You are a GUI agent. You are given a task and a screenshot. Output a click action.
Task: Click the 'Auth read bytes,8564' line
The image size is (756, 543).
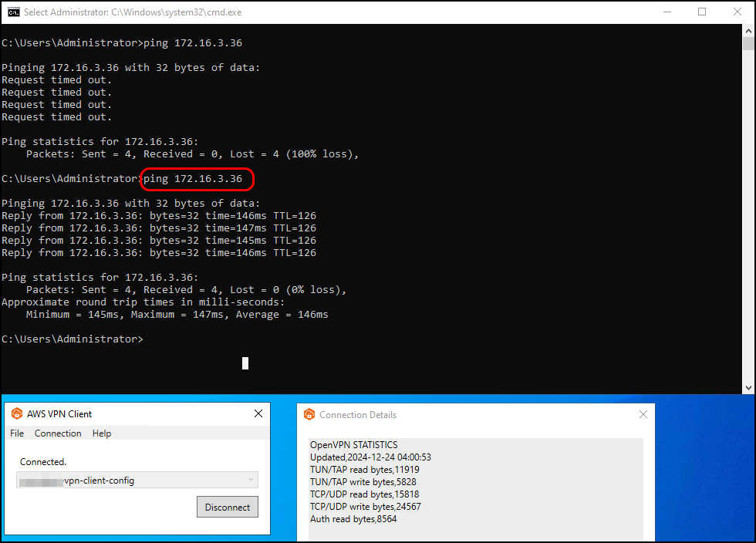(x=353, y=519)
